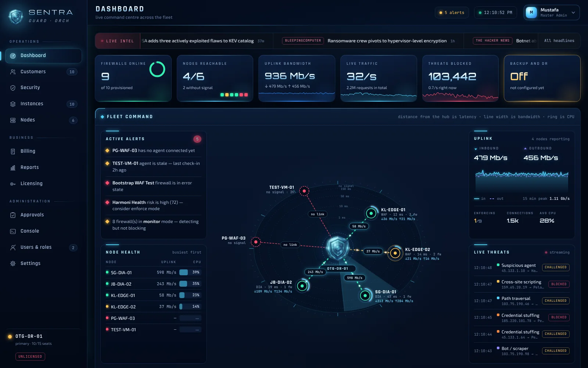Select the central OTG-OR-01 hub shield

(338, 248)
